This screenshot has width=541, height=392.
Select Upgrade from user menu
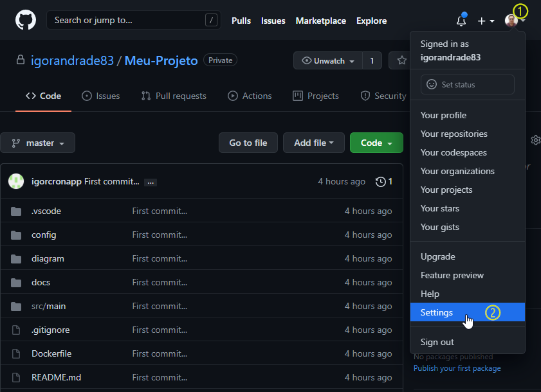pos(468,256)
